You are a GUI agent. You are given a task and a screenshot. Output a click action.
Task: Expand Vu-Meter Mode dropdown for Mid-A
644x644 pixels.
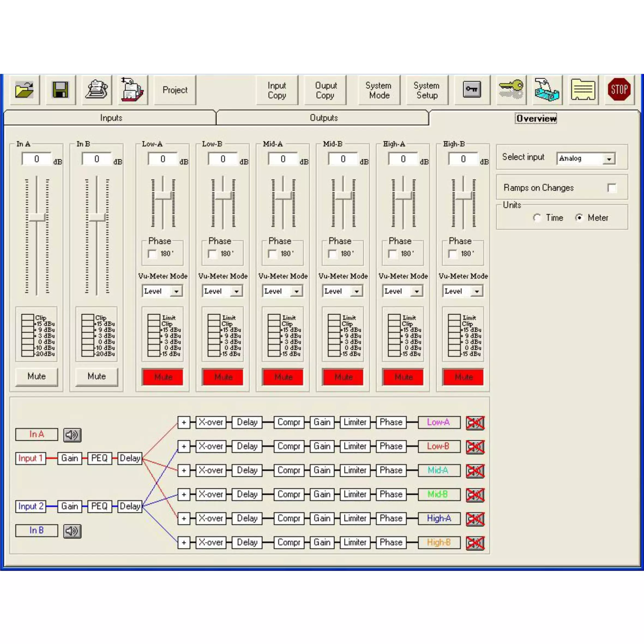[296, 291]
